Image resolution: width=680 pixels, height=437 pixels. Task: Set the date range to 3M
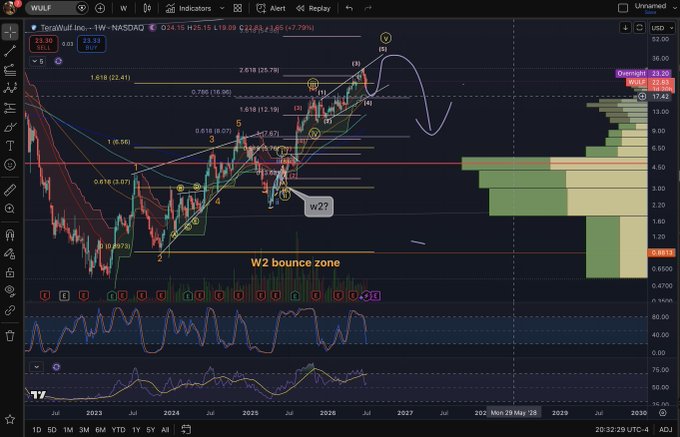coord(84,430)
